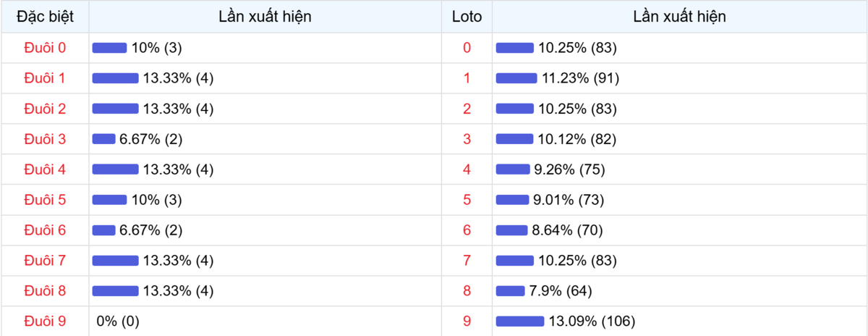868x336 pixels.
Task: Select Loto number 2 in the table
Action: (x=467, y=109)
